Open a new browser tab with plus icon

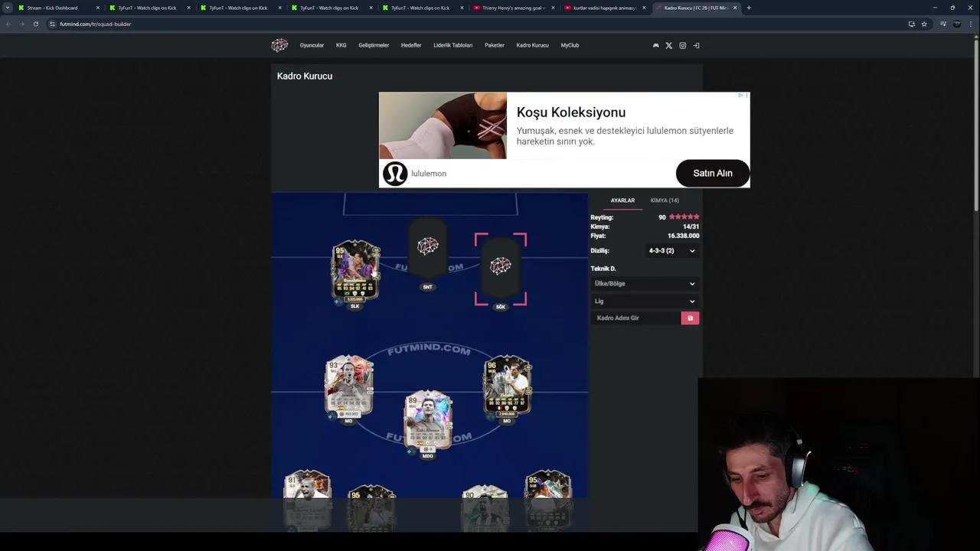[x=748, y=8]
